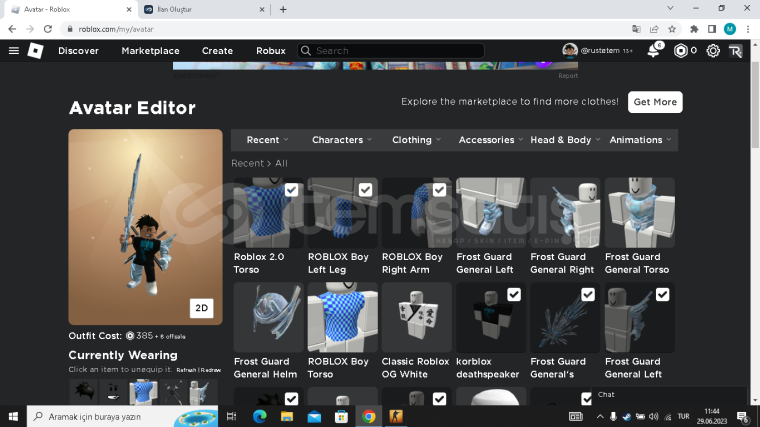Expand the Head & Body dropdown

565,140
